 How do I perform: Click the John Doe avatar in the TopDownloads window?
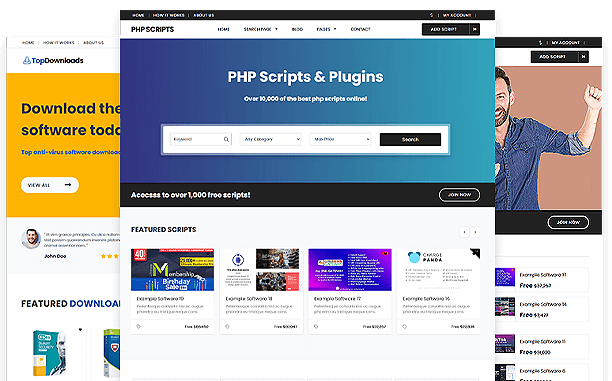(x=31, y=238)
